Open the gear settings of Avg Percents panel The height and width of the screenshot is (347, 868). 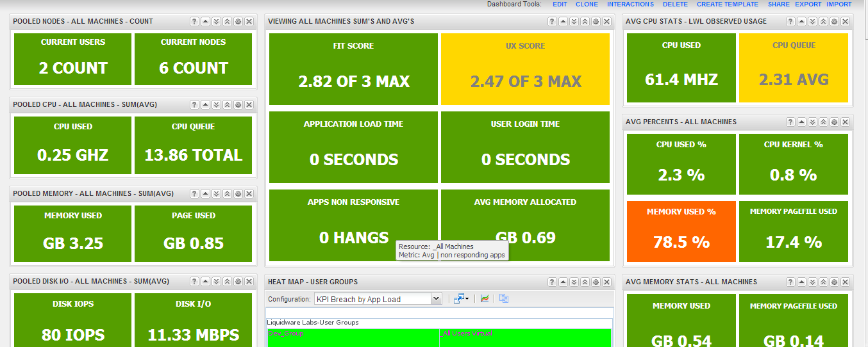(835, 122)
